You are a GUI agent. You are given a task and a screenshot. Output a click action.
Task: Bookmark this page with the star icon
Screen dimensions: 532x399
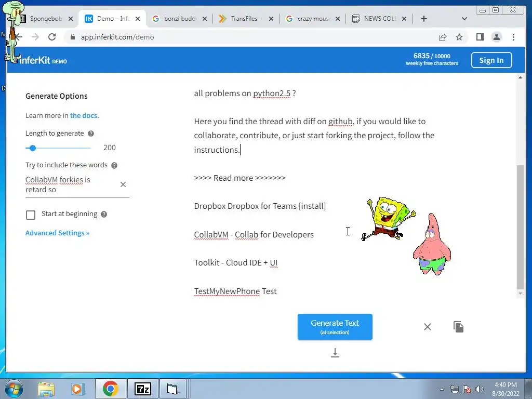(459, 37)
